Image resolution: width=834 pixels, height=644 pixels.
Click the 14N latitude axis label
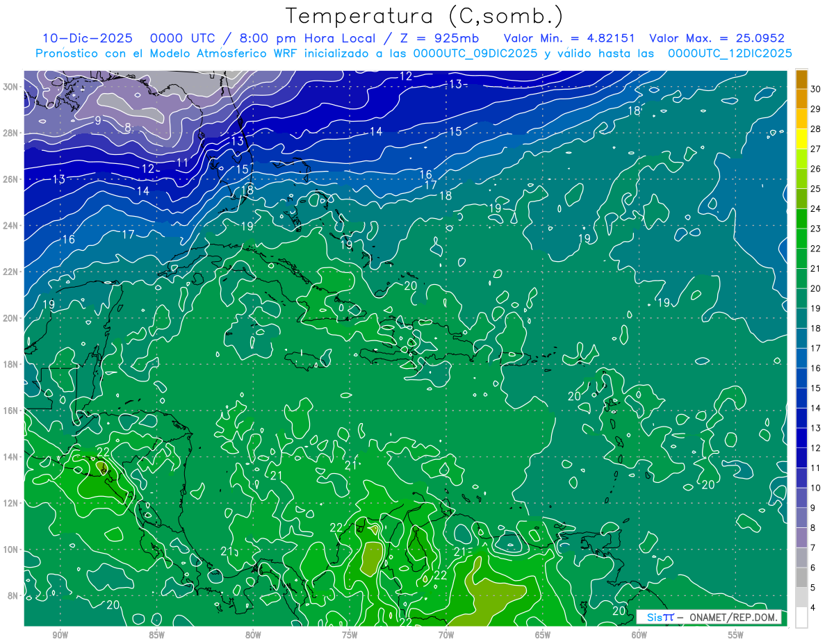(12, 457)
